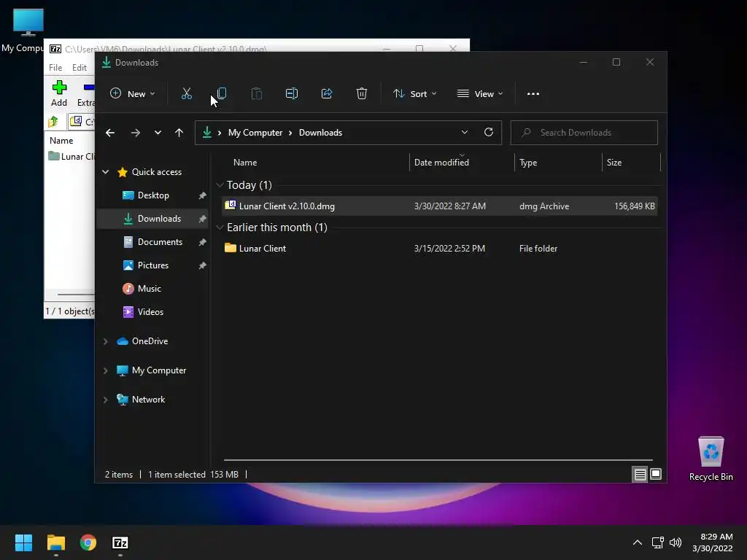
Task: Expand the My Computer tree node
Action: point(105,370)
